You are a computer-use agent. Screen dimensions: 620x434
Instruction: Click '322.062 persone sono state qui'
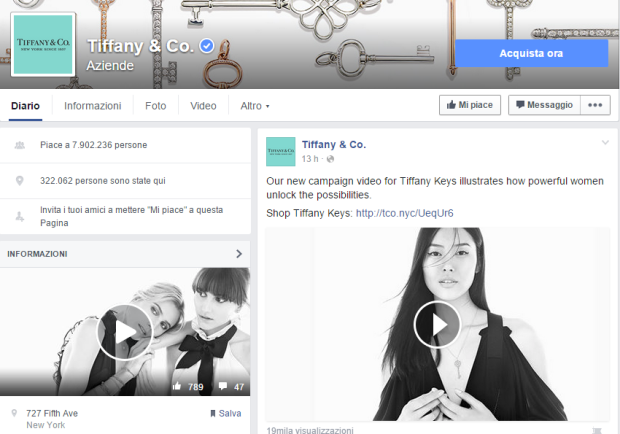[103, 181]
